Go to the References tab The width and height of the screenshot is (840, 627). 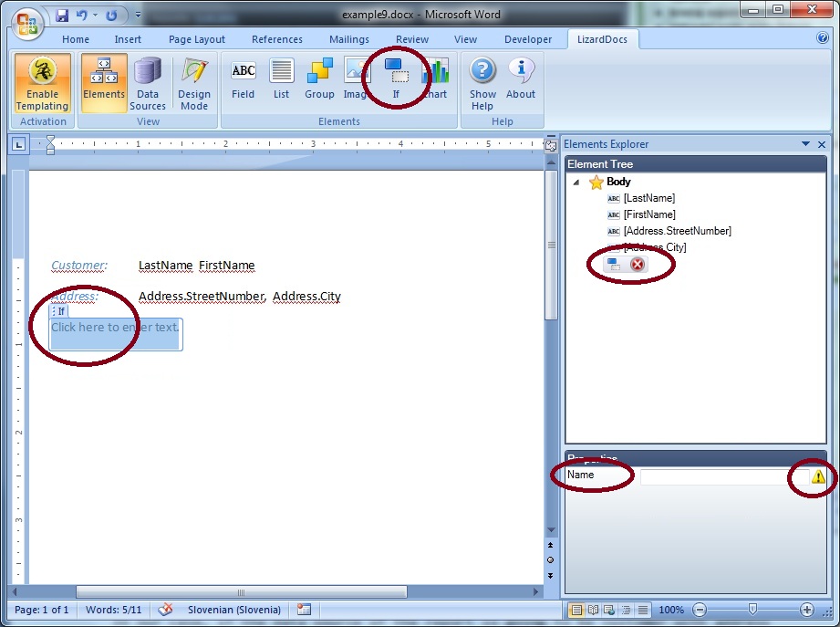pyautogui.click(x=277, y=39)
